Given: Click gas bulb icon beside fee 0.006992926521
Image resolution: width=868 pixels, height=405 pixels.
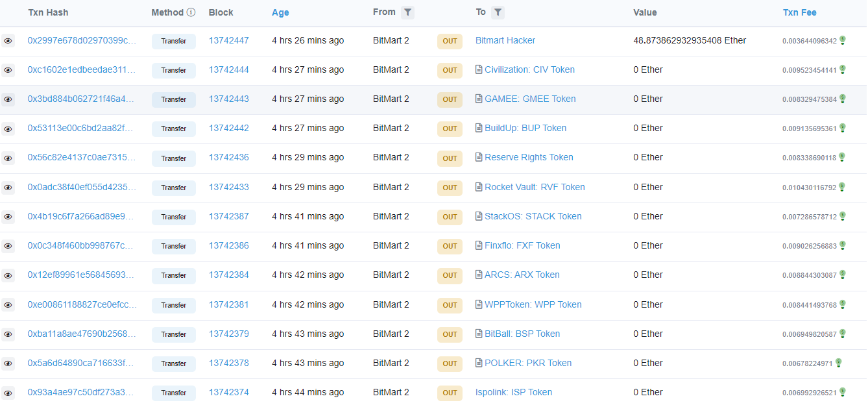Looking at the screenshot, I should point(843,392).
